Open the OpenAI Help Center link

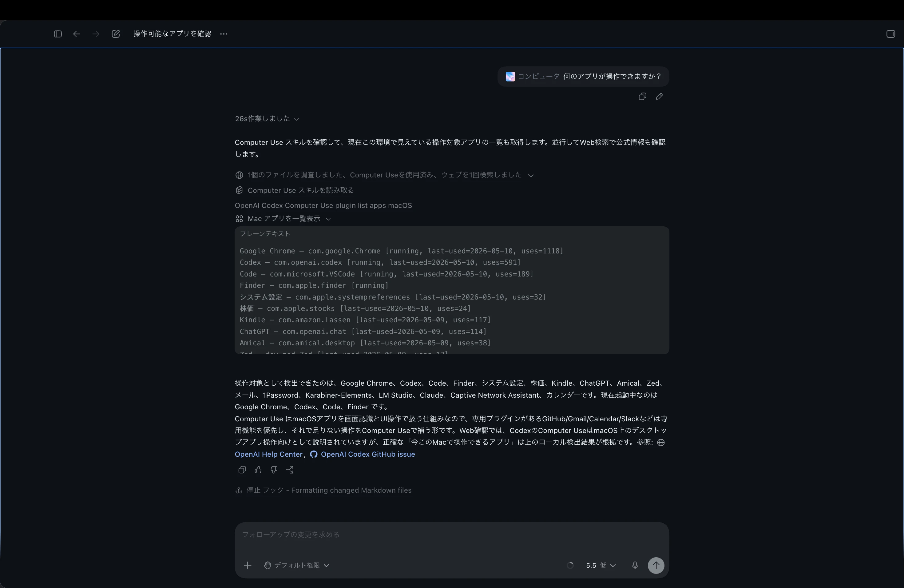pyautogui.click(x=268, y=454)
